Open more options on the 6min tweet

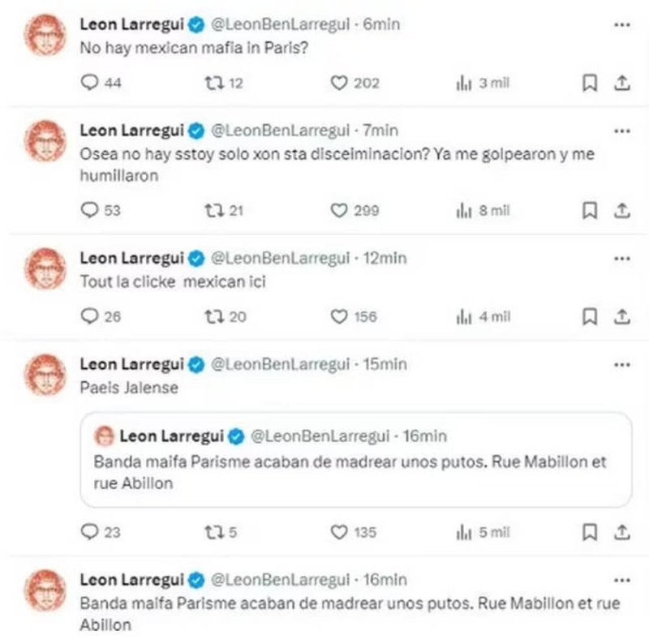(621, 25)
